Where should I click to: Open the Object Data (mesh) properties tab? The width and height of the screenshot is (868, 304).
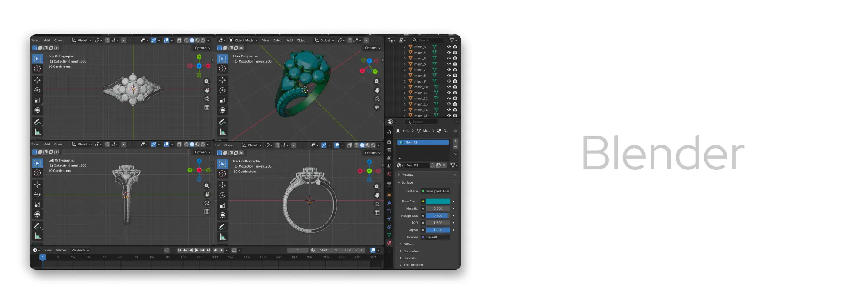(389, 235)
